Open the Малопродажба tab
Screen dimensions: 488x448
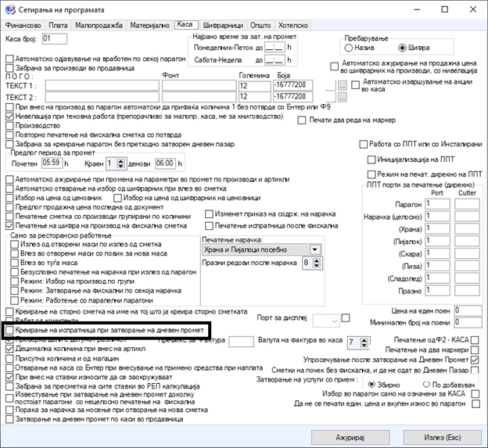[99, 25]
